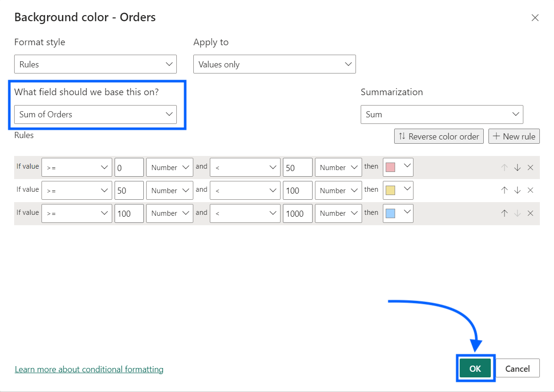Viewport: 554px width, 392px height.
Task: Confirm with the OK button
Action: coord(475,368)
